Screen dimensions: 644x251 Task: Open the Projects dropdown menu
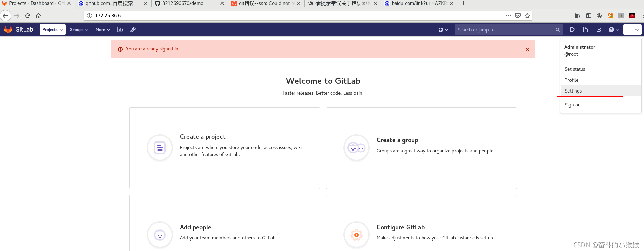pyautogui.click(x=52, y=30)
